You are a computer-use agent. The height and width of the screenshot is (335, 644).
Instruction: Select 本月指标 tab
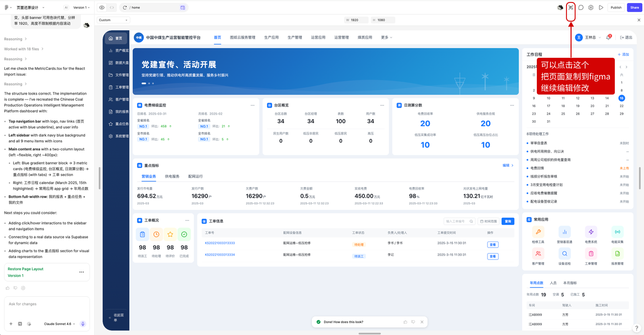[570, 283]
